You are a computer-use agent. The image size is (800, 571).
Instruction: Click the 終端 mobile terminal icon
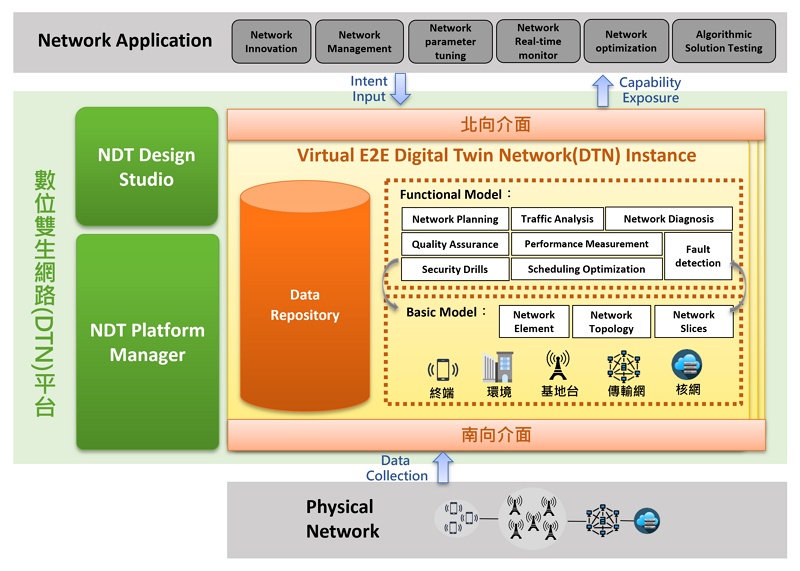point(443,369)
